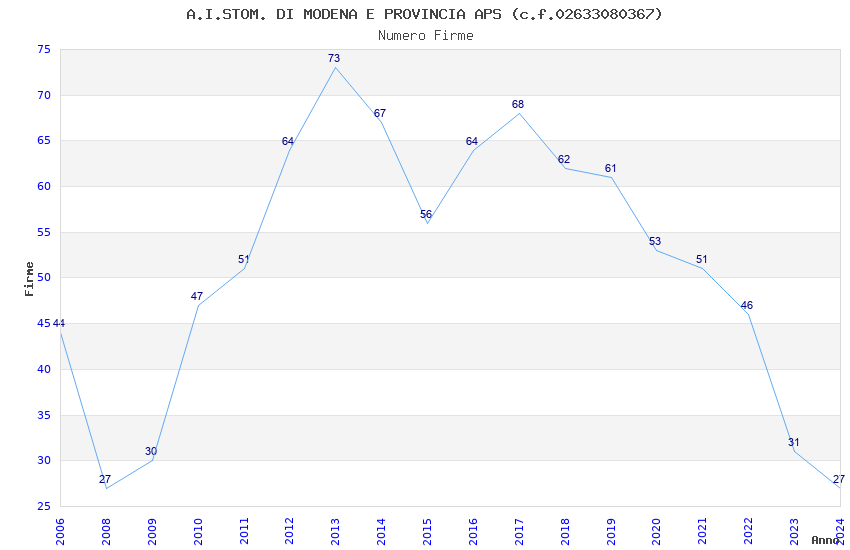Click data label 61 for 2019
850x550 pixels.
[610, 169]
